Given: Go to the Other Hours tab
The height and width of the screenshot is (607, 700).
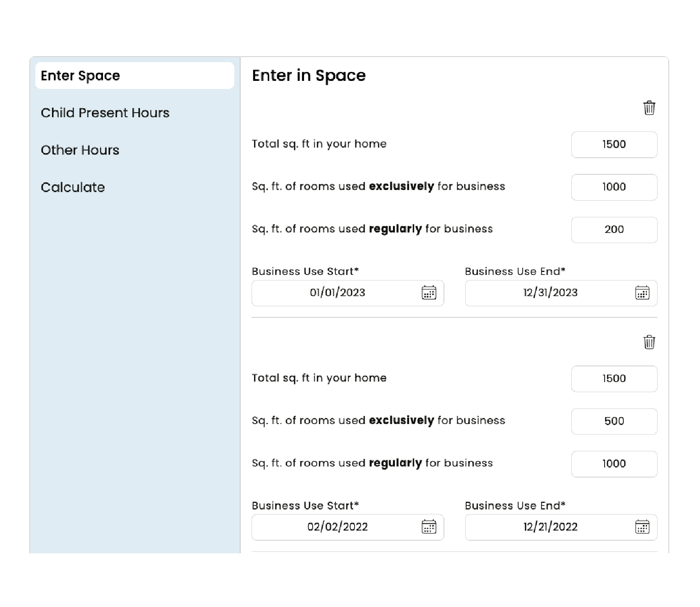Looking at the screenshot, I should pyautogui.click(x=80, y=150).
